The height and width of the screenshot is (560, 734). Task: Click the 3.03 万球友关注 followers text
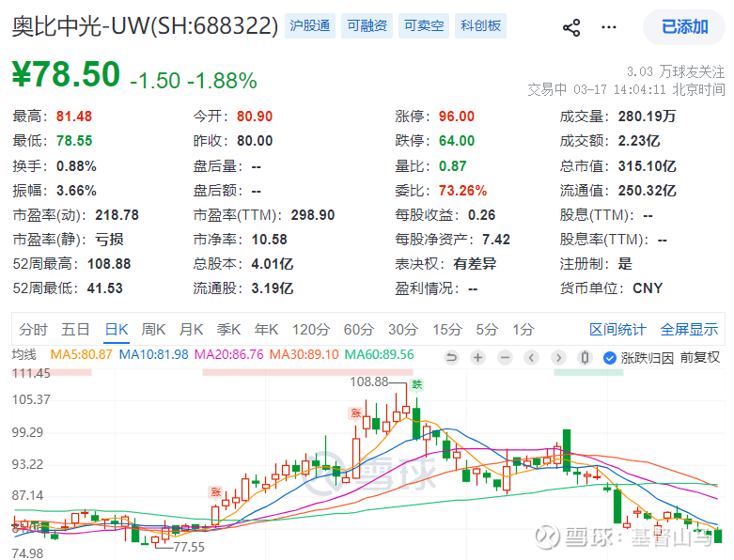(x=676, y=71)
